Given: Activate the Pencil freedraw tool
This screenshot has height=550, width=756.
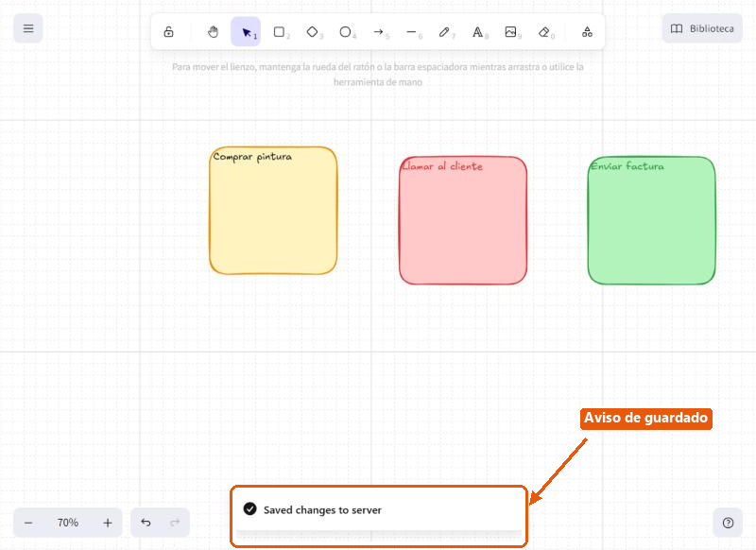Looking at the screenshot, I should (444, 32).
